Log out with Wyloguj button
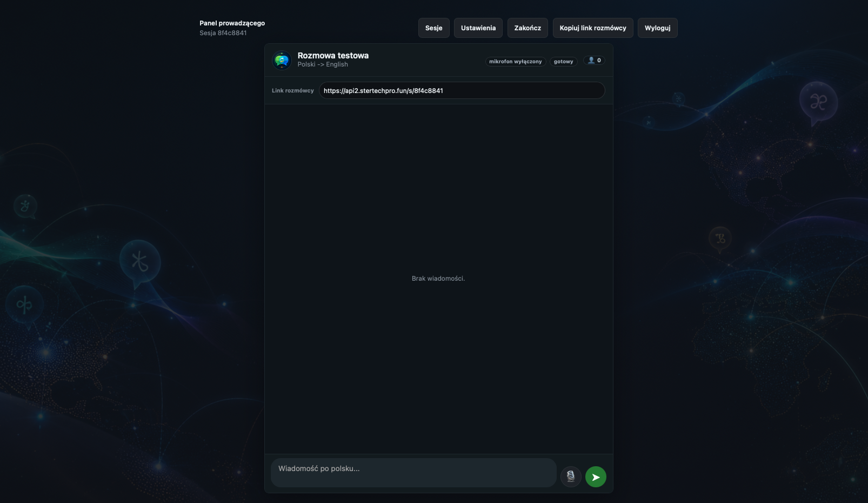 click(x=657, y=28)
